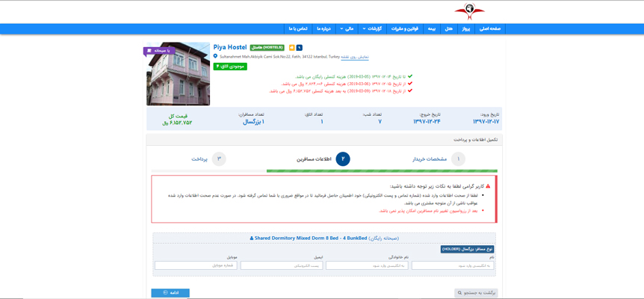Click the Piya Hostel photo thumbnail

(178, 74)
